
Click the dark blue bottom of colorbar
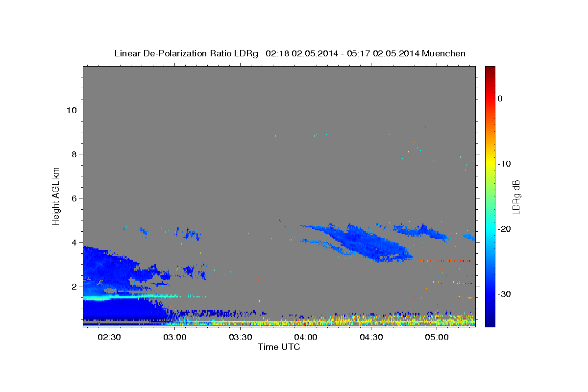click(x=490, y=321)
